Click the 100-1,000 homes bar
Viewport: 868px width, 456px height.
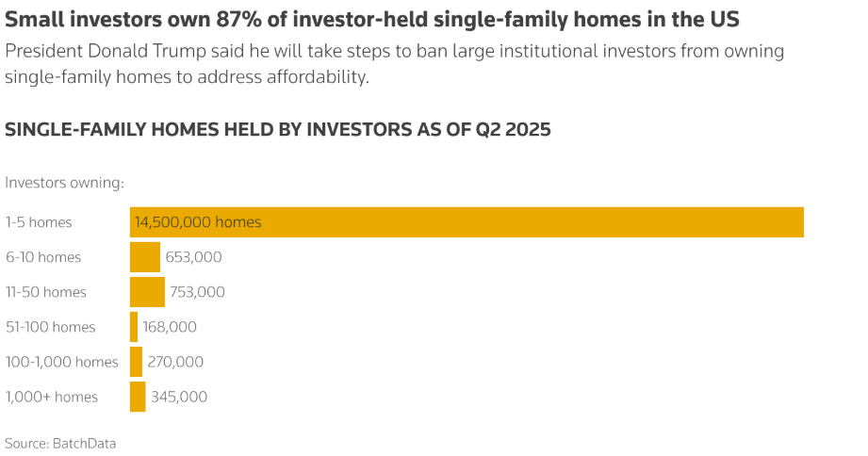click(x=136, y=362)
